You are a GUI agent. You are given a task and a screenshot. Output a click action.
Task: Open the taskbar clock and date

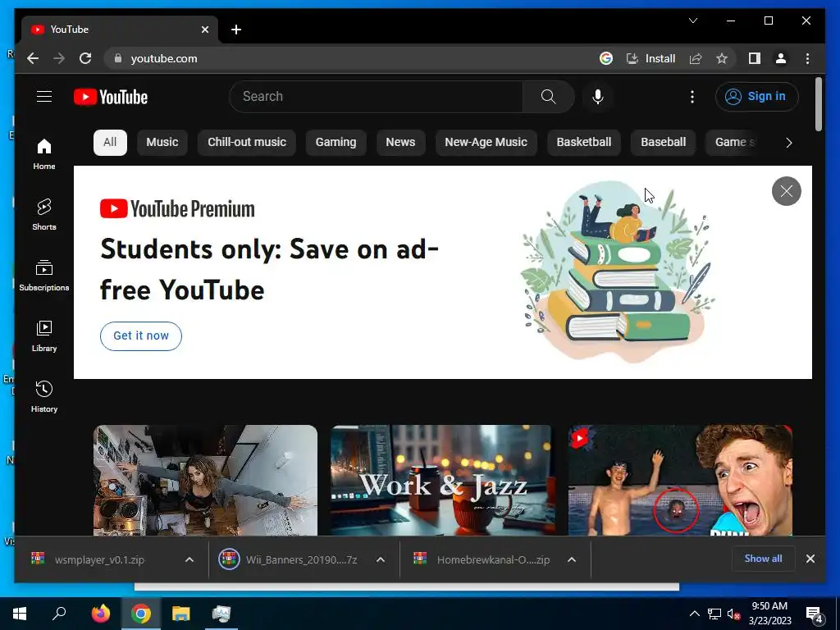(x=769, y=614)
